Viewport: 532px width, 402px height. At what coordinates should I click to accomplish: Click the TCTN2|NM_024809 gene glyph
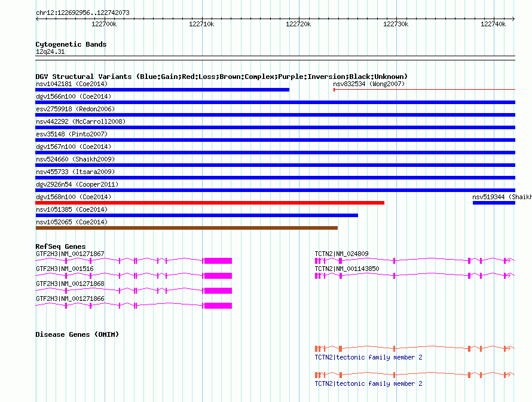(415, 260)
